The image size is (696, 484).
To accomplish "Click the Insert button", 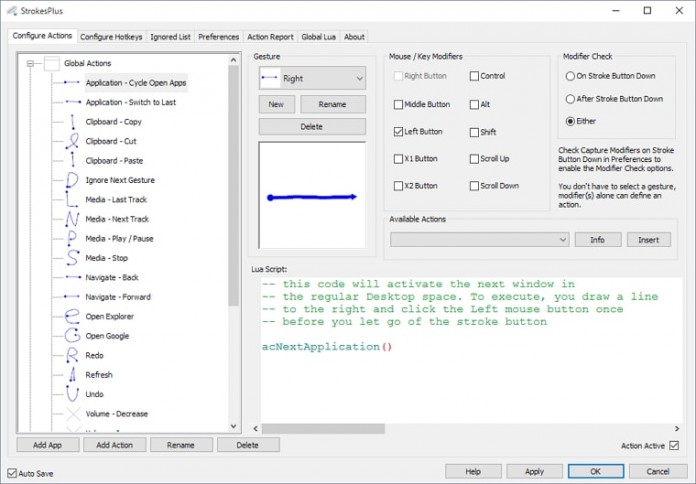I will tap(649, 240).
